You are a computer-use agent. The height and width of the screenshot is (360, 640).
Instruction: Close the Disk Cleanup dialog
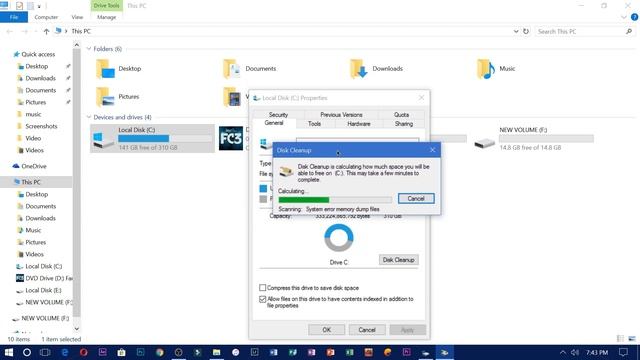(x=432, y=150)
